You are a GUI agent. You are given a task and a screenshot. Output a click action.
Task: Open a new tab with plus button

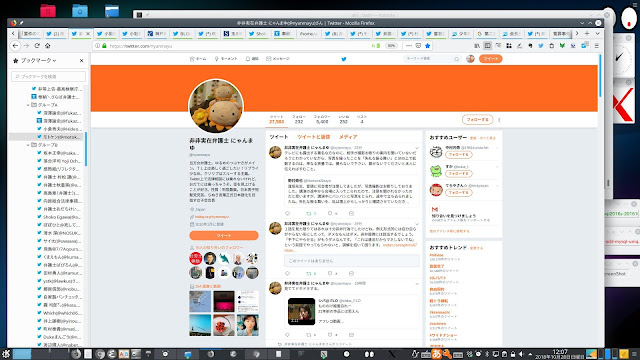(587, 33)
